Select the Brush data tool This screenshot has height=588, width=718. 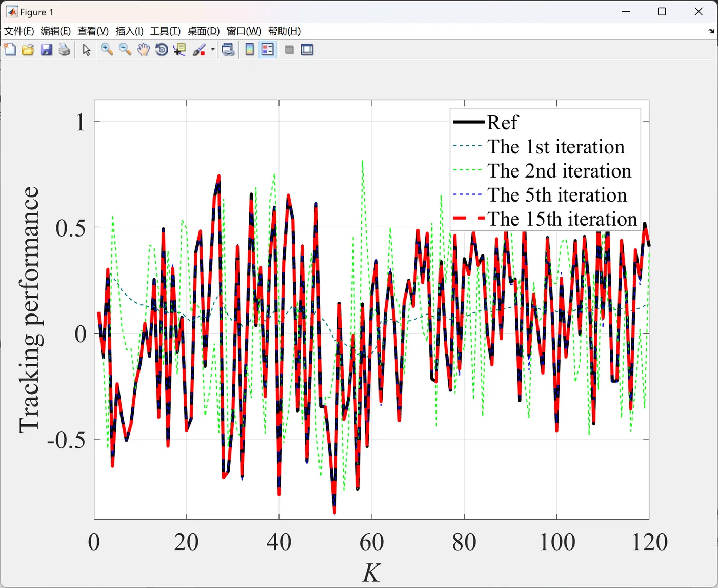[x=199, y=50]
